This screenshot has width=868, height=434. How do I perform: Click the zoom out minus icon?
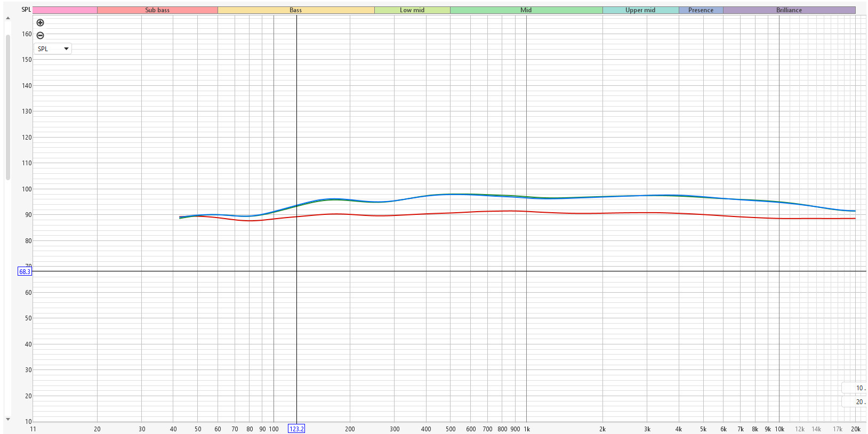(x=40, y=35)
